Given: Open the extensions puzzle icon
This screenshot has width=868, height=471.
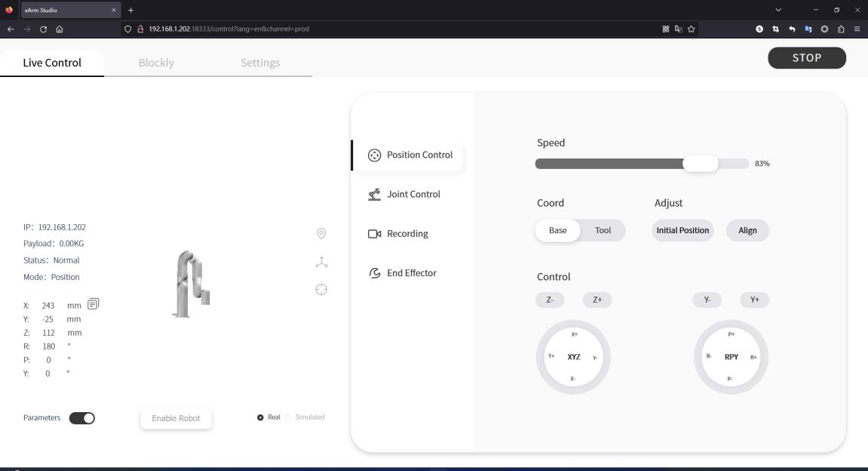Looking at the screenshot, I should pyautogui.click(x=841, y=29).
